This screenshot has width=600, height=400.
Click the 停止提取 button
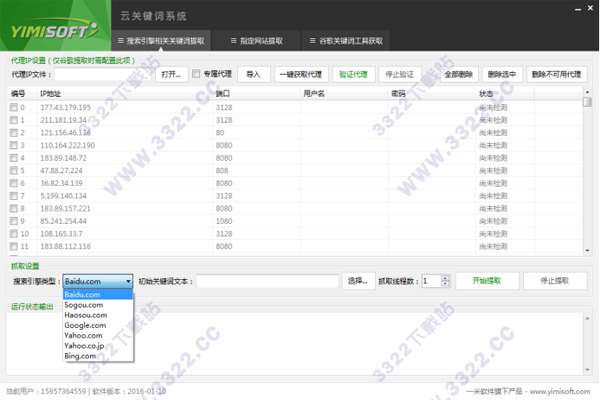555,281
